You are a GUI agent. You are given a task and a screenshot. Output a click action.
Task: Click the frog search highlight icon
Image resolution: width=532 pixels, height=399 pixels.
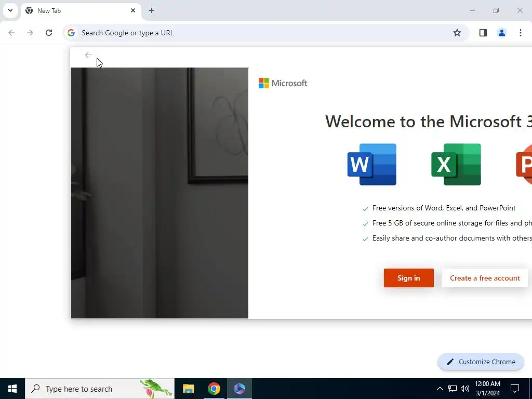156,389
